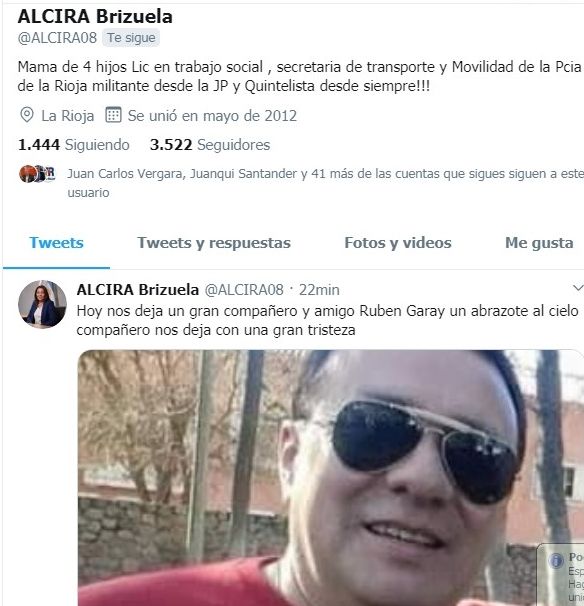The width and height of the screenshot is (584, 606).
Task: Switch to the Tweets tab
Action: pyautogui.click(x=56, y=243)
